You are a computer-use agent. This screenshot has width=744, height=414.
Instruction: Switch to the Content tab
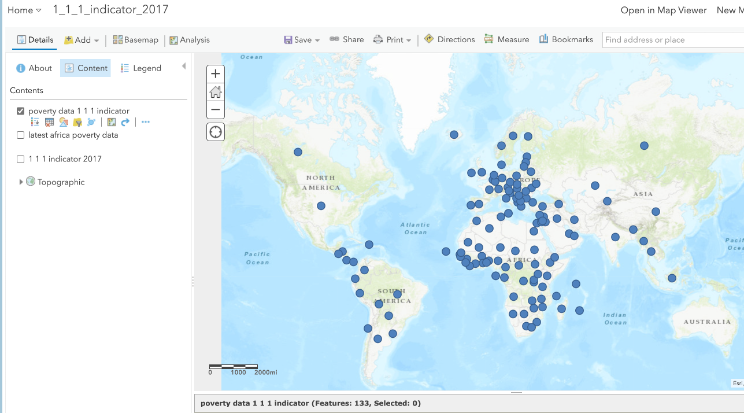click(85, 68)
